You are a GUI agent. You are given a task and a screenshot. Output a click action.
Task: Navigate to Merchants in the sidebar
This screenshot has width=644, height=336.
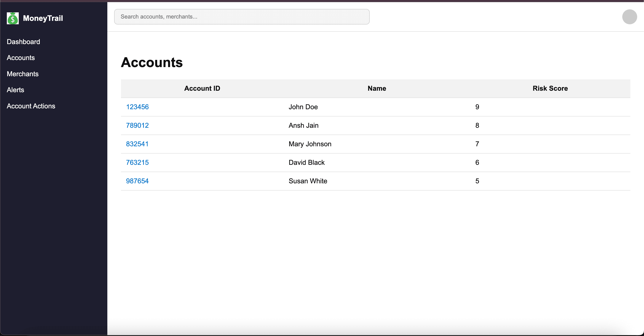(x=23, y=74)
